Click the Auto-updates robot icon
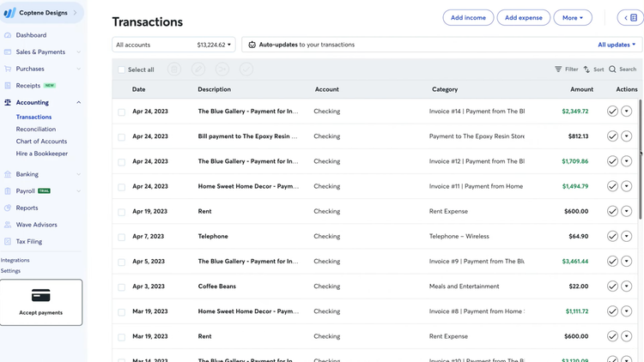This screenshot has width=644, height=362. point(252,45)
